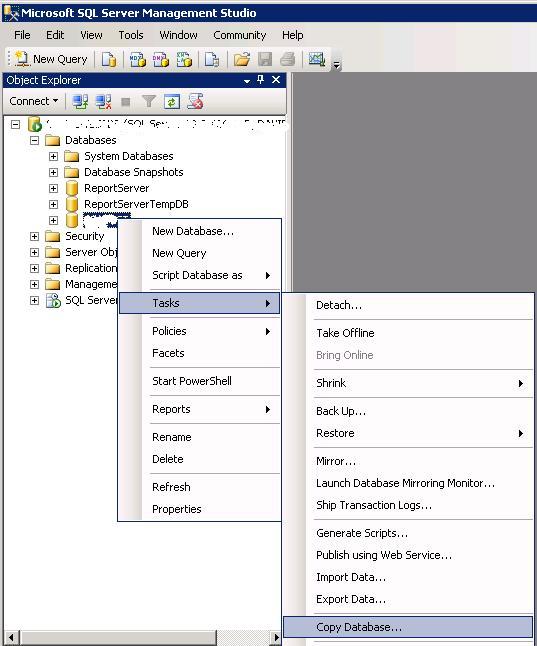The height and width of the screenshot is (646, 537).
Task: Open the toolbar options overflow arrow
Action: point(337,64)
